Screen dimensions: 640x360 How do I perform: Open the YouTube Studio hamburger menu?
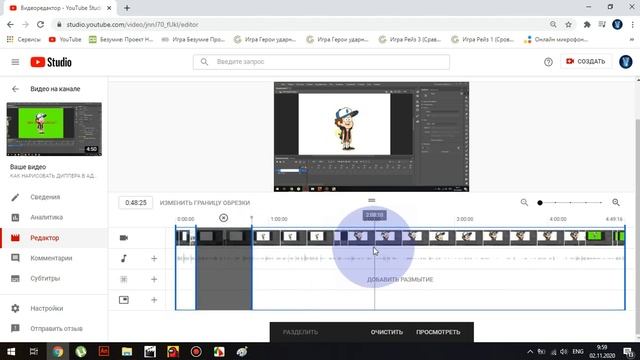tap(15, 62)
